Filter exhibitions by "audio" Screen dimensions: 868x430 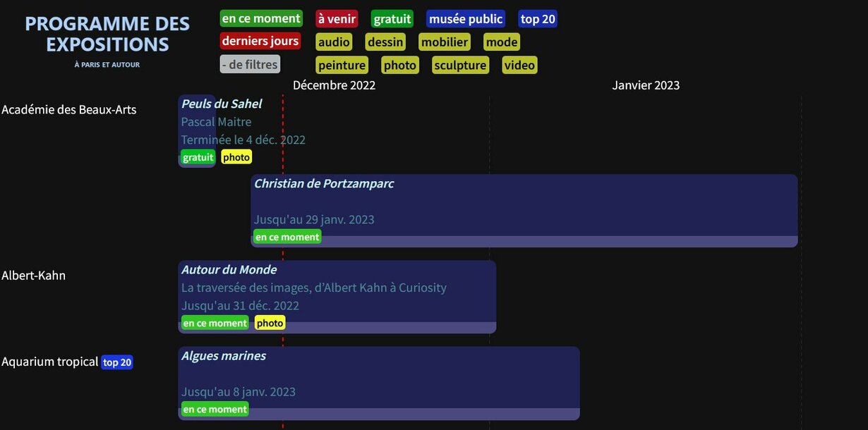(334, 42)
